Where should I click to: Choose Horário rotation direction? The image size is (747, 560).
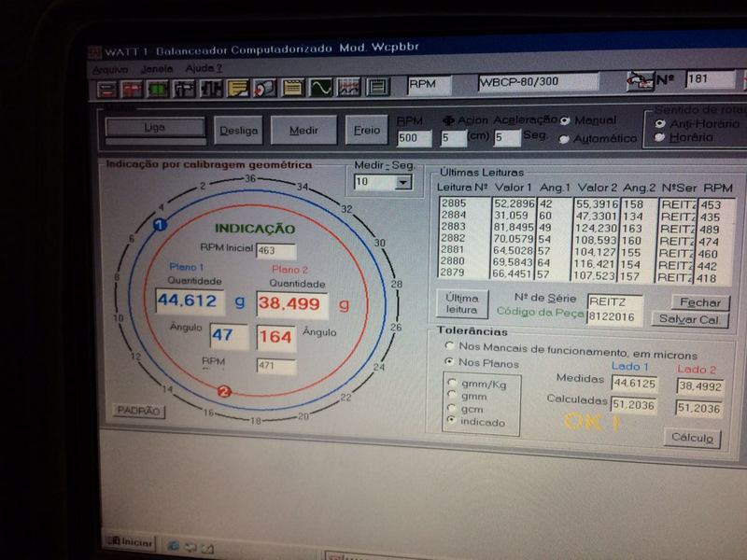coord(660,137)
